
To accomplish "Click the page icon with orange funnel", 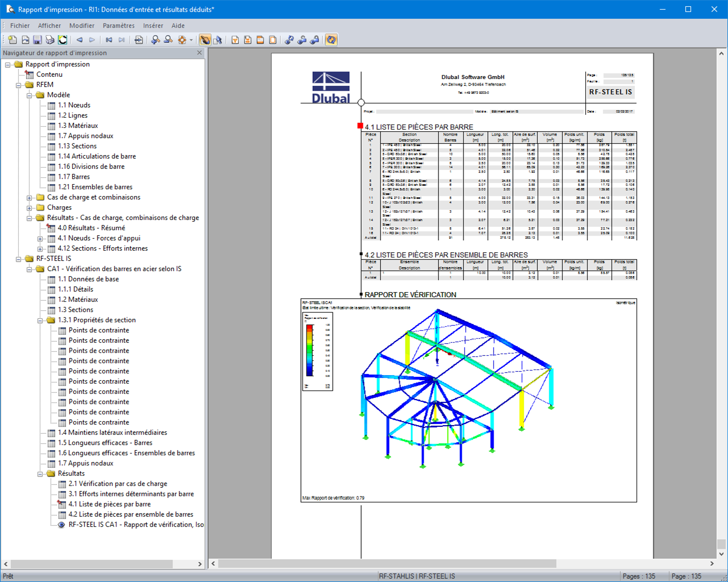I will click(235, 40).
